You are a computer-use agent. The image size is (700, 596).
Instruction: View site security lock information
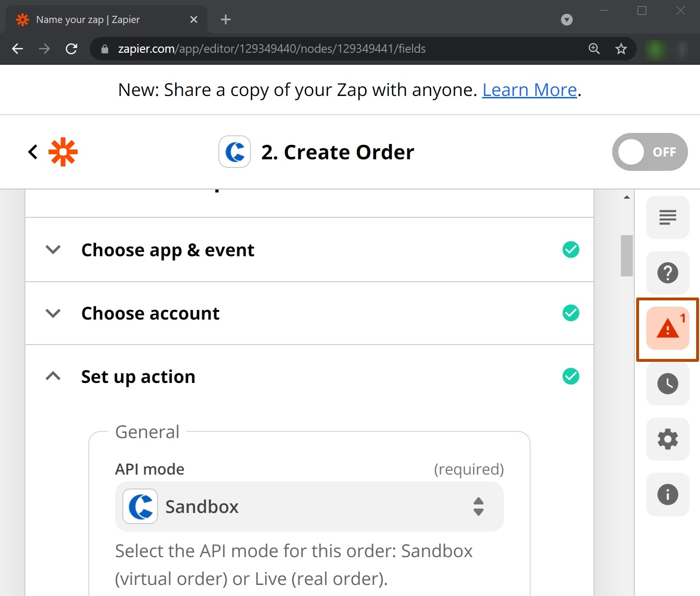point(105,49)
